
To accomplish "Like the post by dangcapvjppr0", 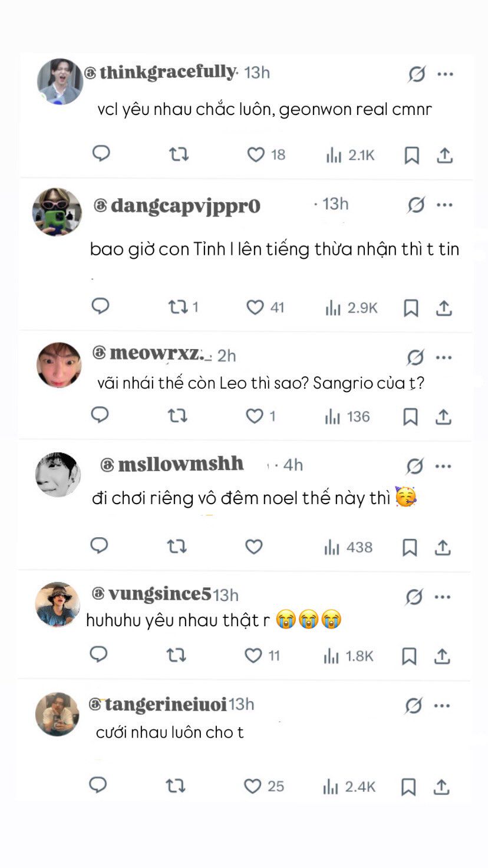I will pyautogui.click(x=255, y=307).
